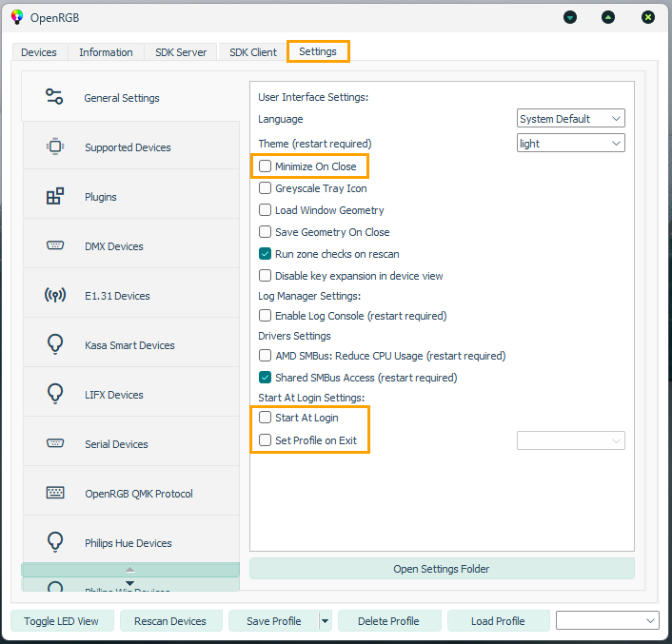This screenshot has height=644, width=672.
Task: Switch to the Information tab
Action: click(106, 52)
